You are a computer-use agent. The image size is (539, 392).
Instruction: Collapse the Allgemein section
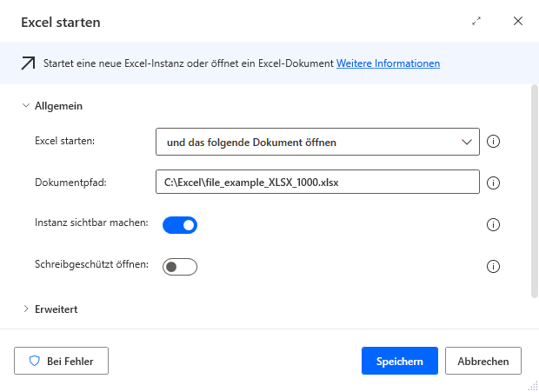26,106
